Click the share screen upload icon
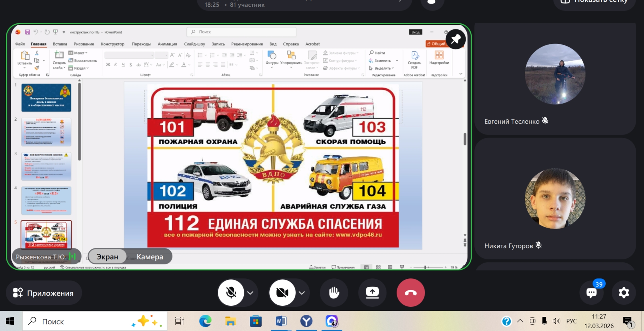Image resolution: width=644 pixels, height=331 pixels. pyautogui.click(x=372, y=293)
